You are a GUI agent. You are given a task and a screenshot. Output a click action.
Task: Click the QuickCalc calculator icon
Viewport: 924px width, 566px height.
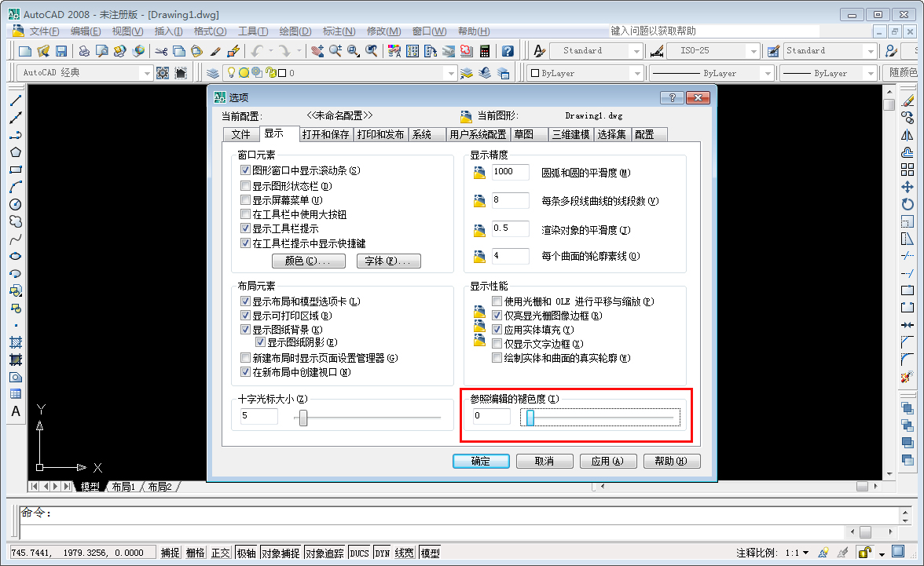point(485,50)
